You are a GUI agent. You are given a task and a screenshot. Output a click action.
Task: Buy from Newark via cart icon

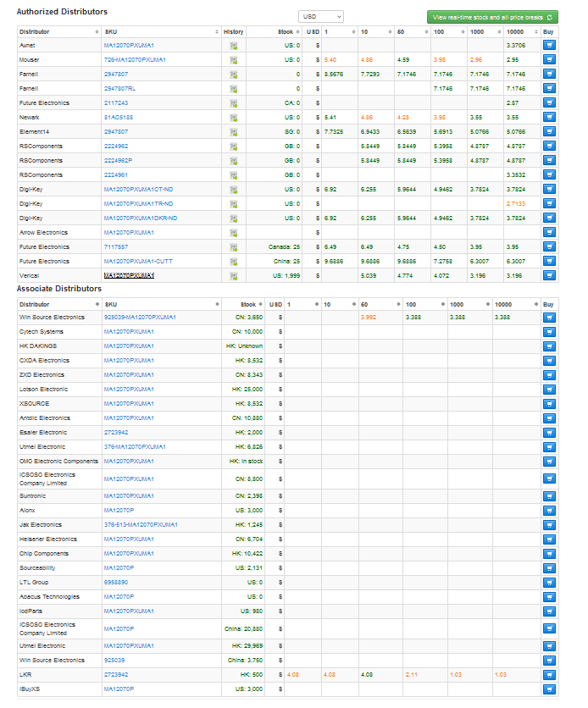tap(549, 118)
